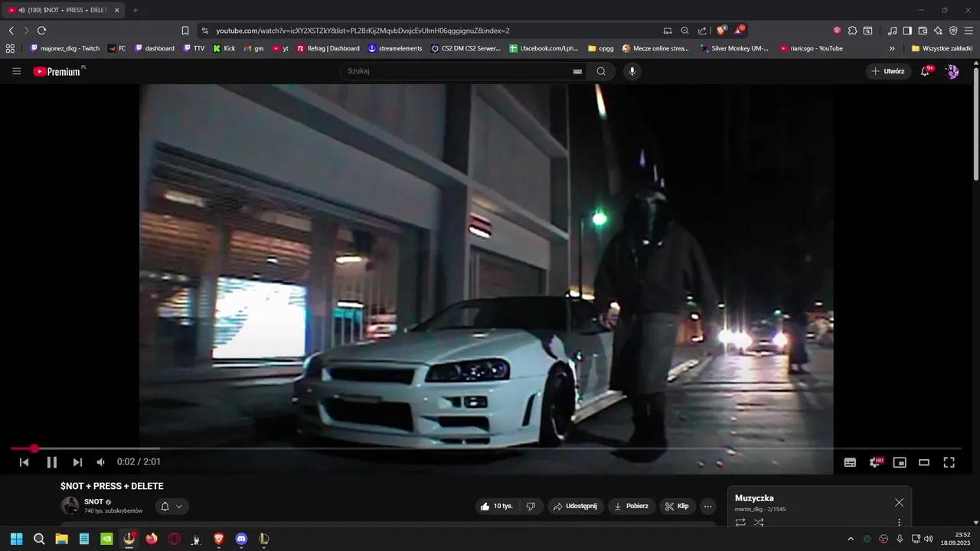Open Muzyczka playlist three-dot options
The width and height of the screenshot is (980, 551).
[899, 523]
